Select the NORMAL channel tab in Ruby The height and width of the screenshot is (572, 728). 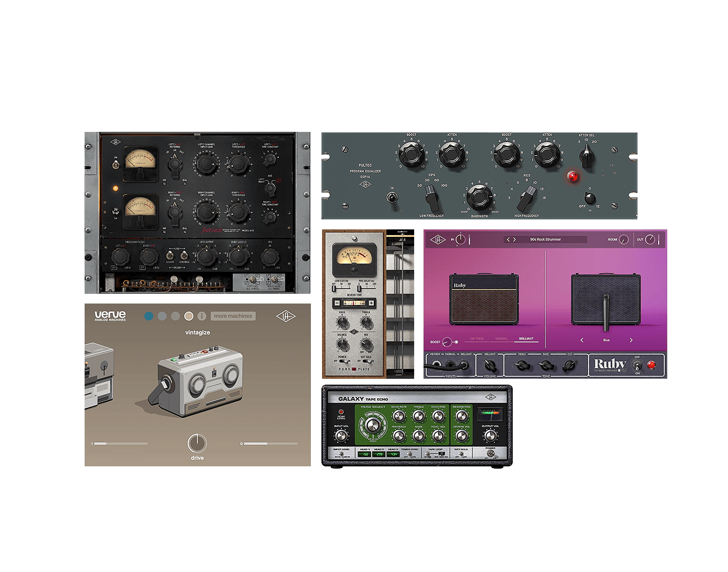tap(502, 339)
